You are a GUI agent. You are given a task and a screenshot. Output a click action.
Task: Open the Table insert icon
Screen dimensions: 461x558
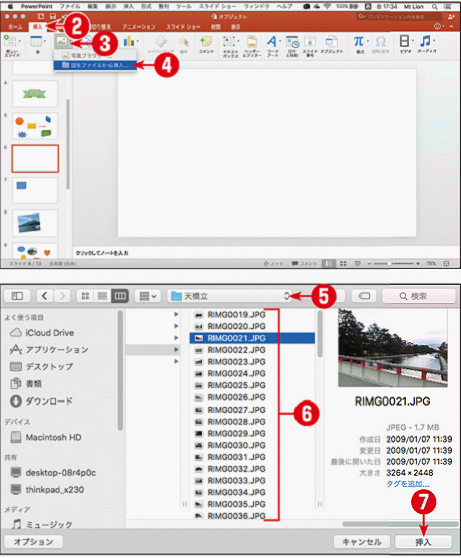click(36, 41)
